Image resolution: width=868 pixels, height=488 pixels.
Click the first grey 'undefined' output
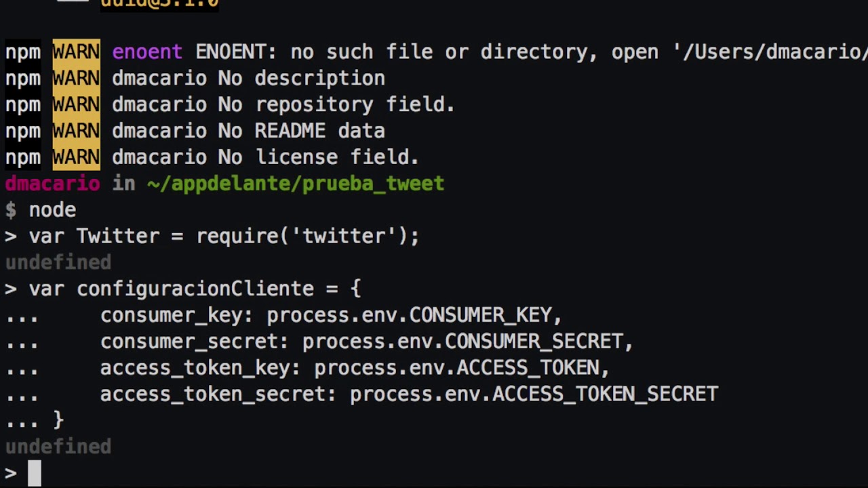58,262
